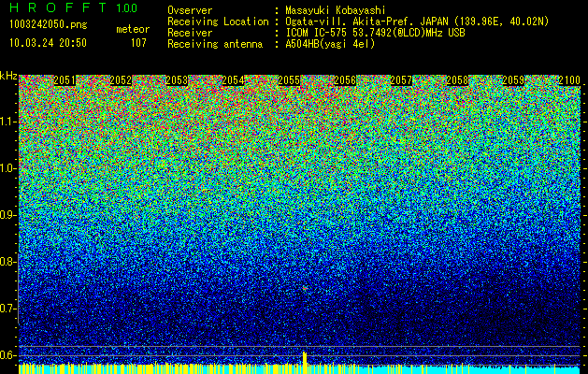
Task: Click the kHz axis unit label
Action: pos(8,76)
